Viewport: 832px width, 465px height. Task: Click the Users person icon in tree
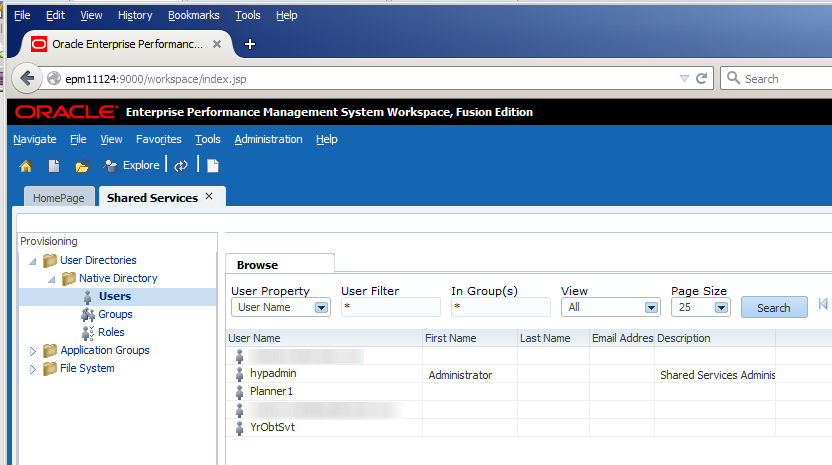[88, 297]
